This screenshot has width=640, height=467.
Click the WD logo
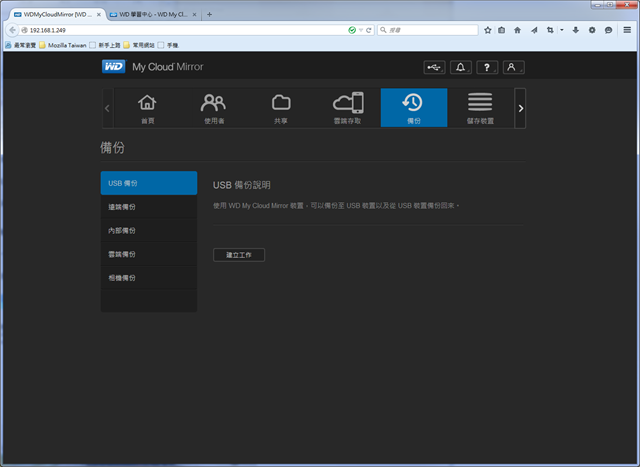114,67
